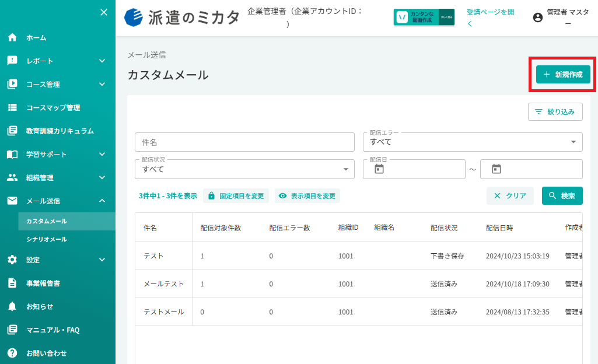598x364 pixels.
Task: Click 固定項目を変更 button
Action: [236, 196]
